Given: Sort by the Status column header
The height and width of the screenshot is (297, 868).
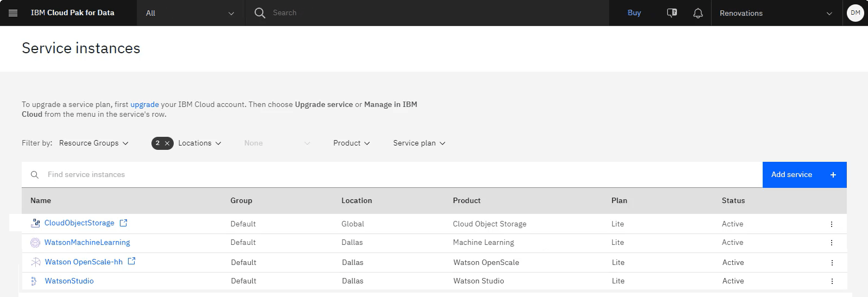Looking at the screenshot, I should click(733, 201).
